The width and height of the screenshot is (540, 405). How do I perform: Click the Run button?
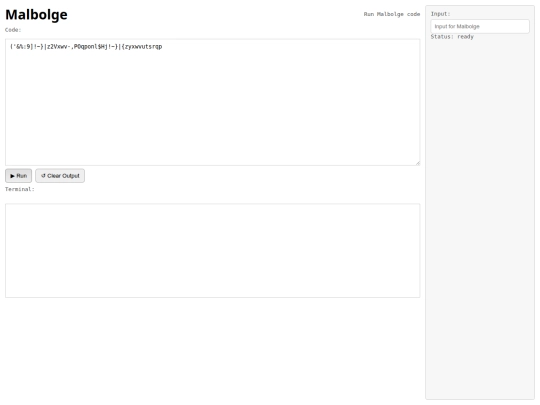19,176
